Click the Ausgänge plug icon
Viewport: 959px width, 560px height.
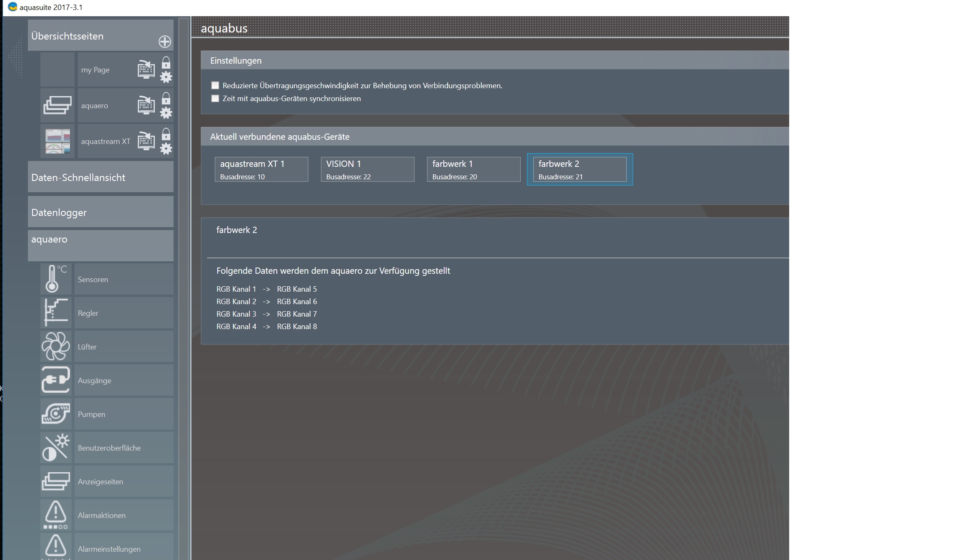tap(56, 380)
